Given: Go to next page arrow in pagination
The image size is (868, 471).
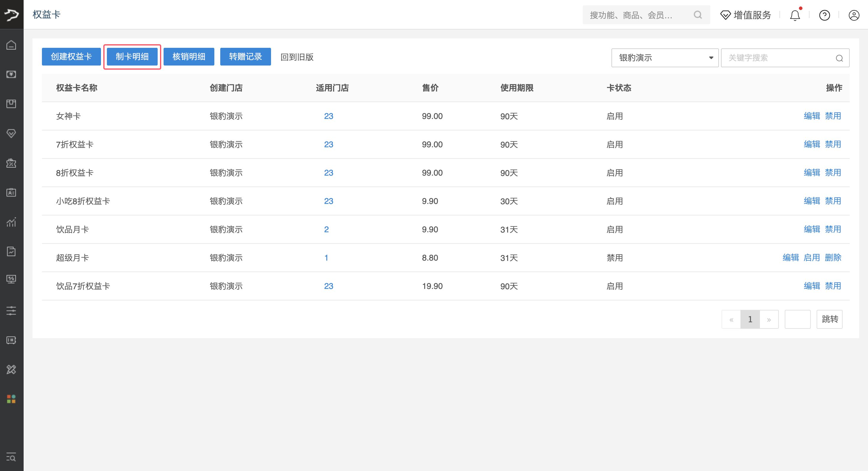Looking at the screenshot, I should 769,319.
